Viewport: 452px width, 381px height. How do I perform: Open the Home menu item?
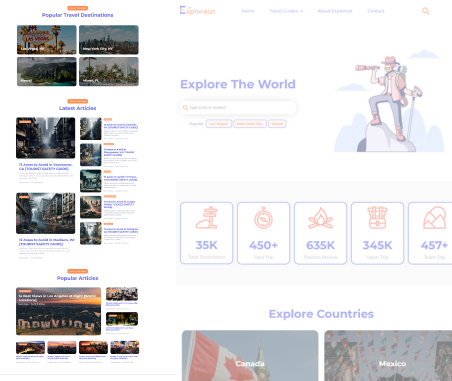tap(248, 11)
